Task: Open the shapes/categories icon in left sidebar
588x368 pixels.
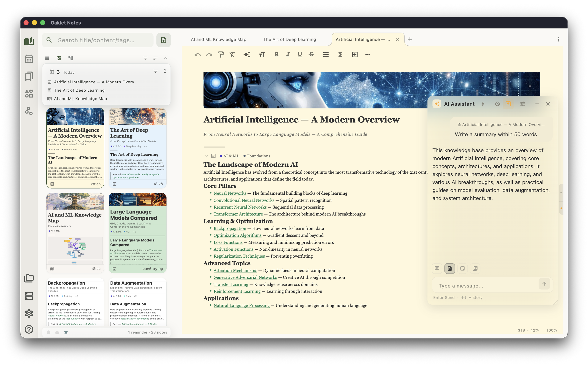Action: (29, 93)
